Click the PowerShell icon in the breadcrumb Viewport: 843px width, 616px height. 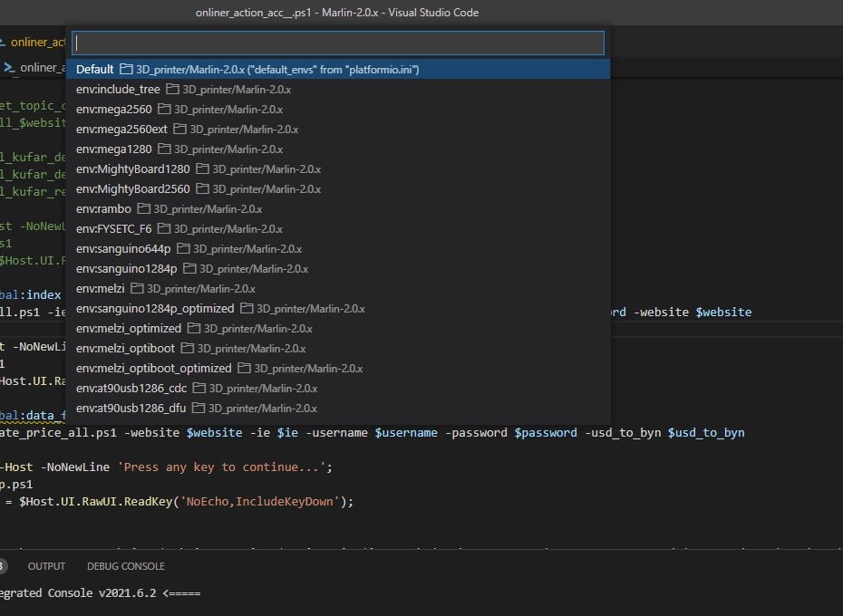coord(9,67)
